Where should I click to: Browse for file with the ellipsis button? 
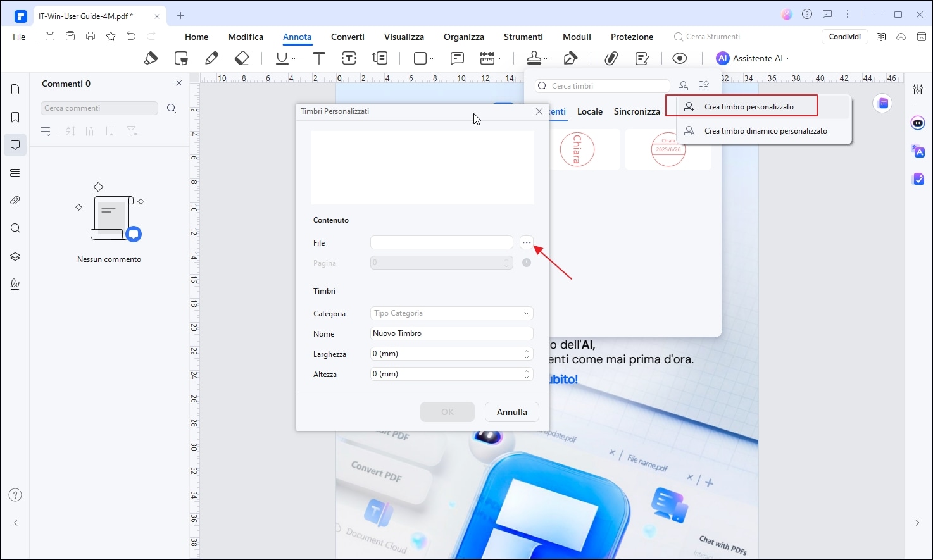point(527,242)
